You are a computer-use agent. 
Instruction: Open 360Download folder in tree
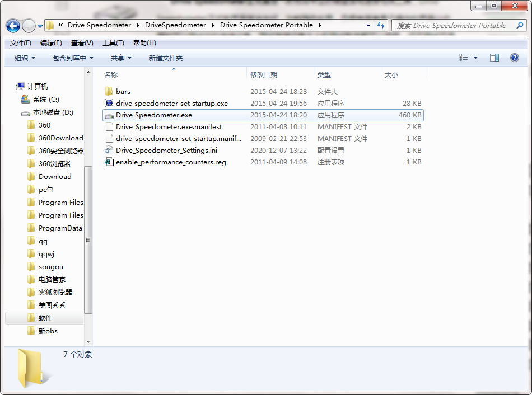[55, 138]
